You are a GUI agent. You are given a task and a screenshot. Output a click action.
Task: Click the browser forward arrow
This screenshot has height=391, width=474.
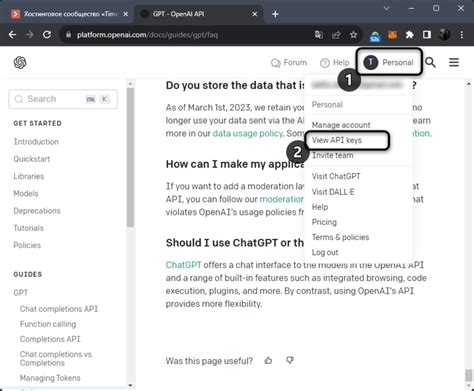[x=30, y=35]
